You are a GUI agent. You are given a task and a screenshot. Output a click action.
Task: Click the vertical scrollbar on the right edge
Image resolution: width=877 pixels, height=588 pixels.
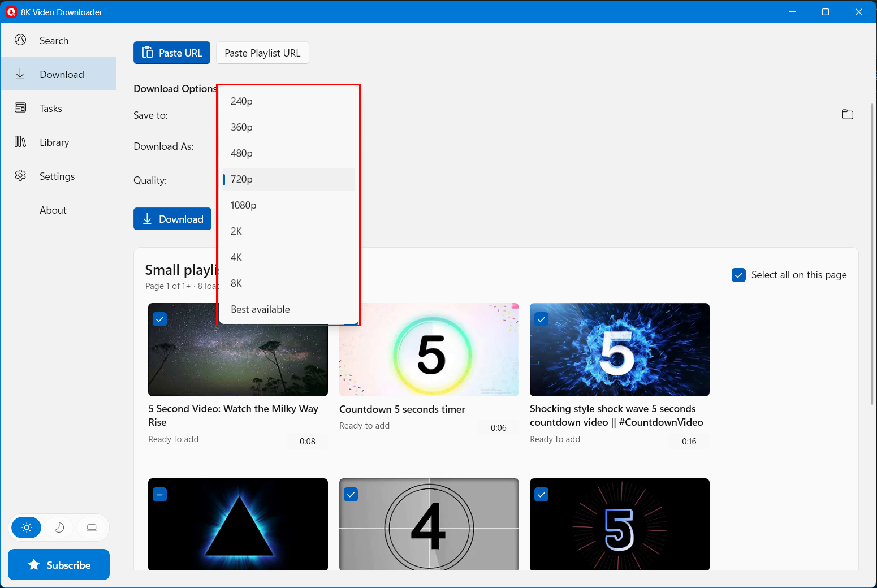pyautogui.click(x=872, y=253)
